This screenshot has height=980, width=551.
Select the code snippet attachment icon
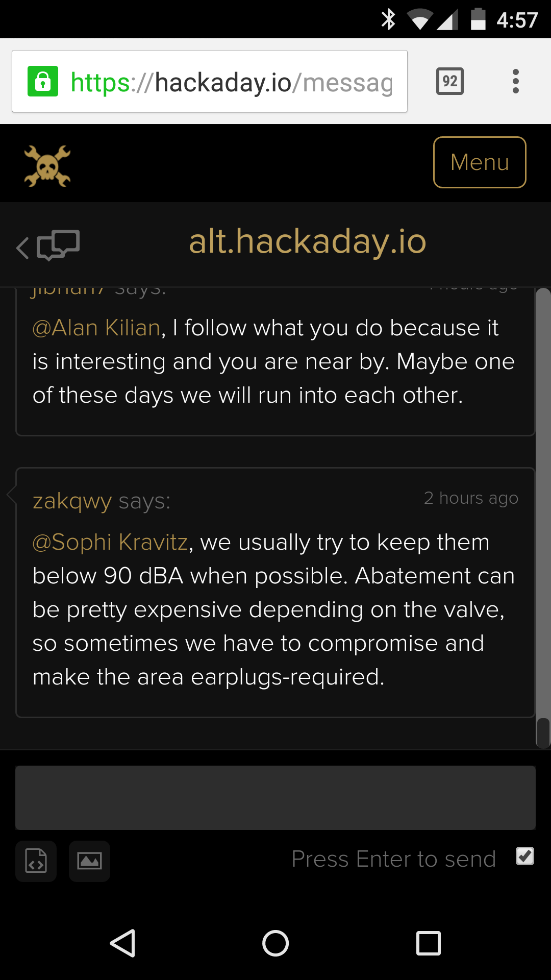pyautogui.click(x=36, y=861)
